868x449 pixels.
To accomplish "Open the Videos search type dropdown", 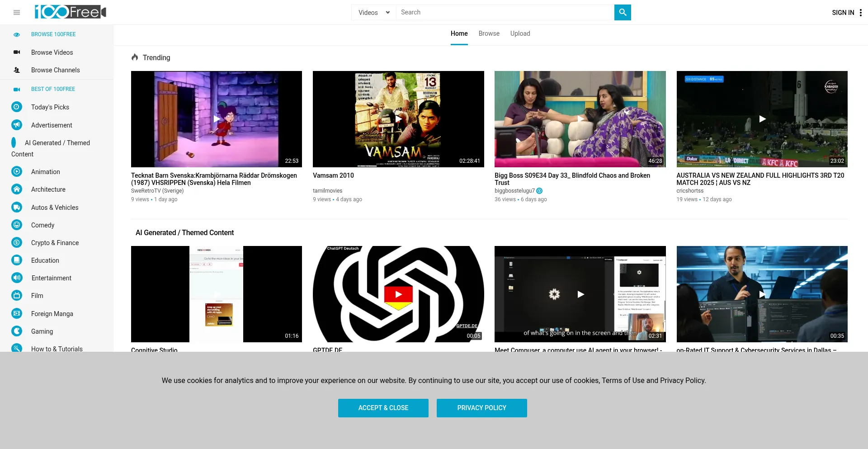I will (x=374, y=13).
